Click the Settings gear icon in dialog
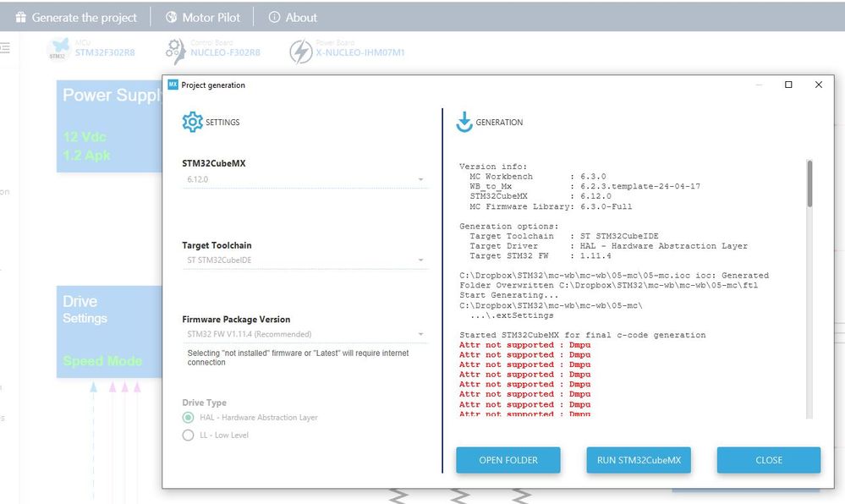The image size is (845, 504). 192,123
